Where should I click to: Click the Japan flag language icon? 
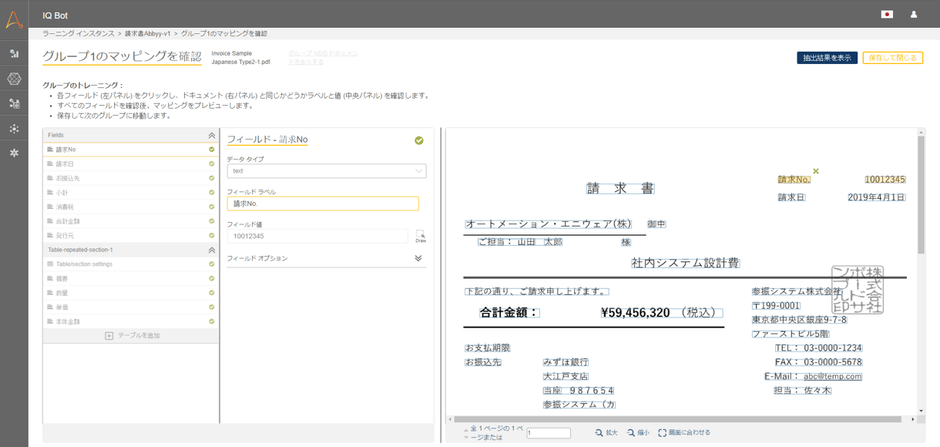tap(886, 14)
